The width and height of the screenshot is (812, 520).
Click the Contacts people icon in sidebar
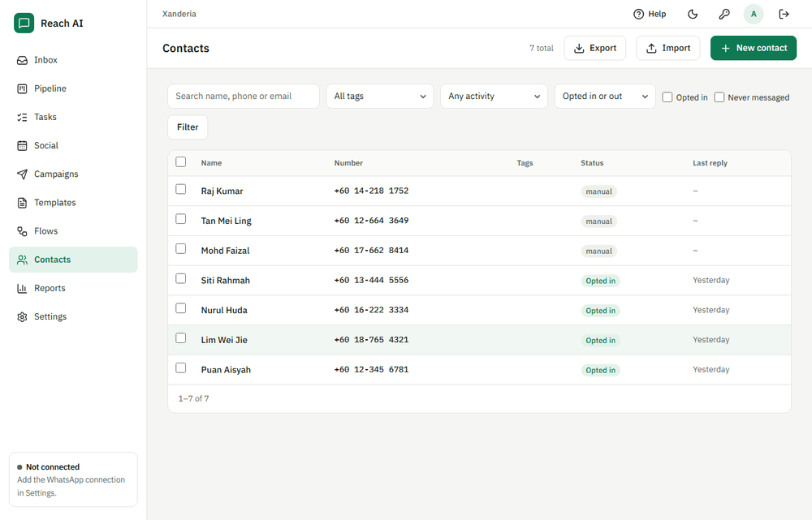pos(22,260)
